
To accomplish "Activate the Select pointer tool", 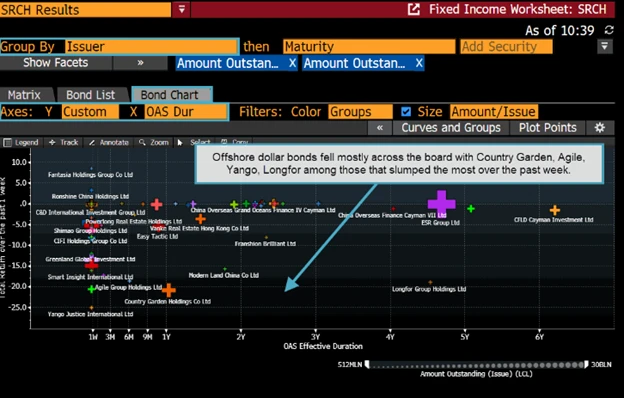I will tap(194, 142).
